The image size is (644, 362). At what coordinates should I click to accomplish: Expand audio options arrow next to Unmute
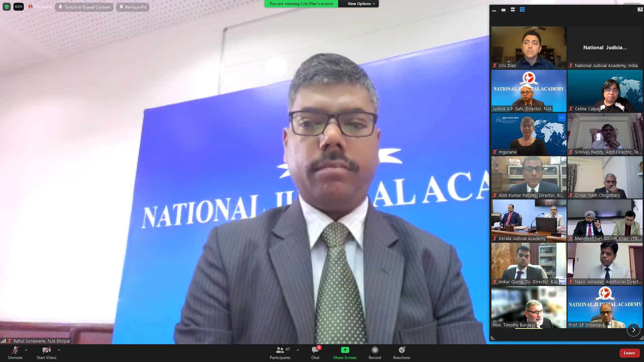point(26,350)
